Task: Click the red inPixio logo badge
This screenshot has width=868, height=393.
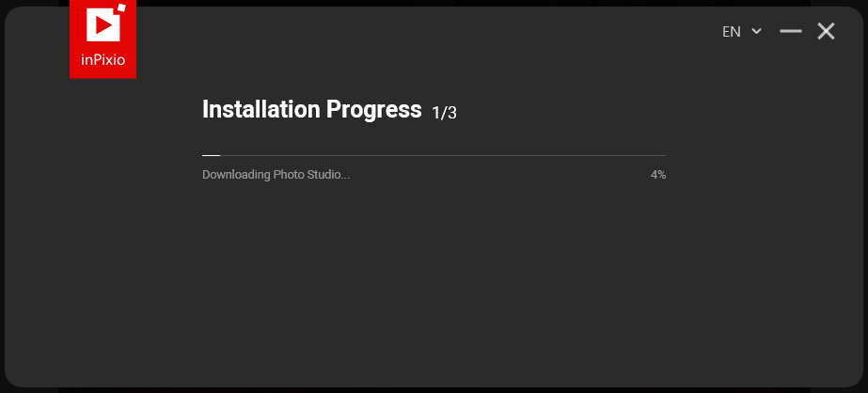Action: tap(103, 39)
